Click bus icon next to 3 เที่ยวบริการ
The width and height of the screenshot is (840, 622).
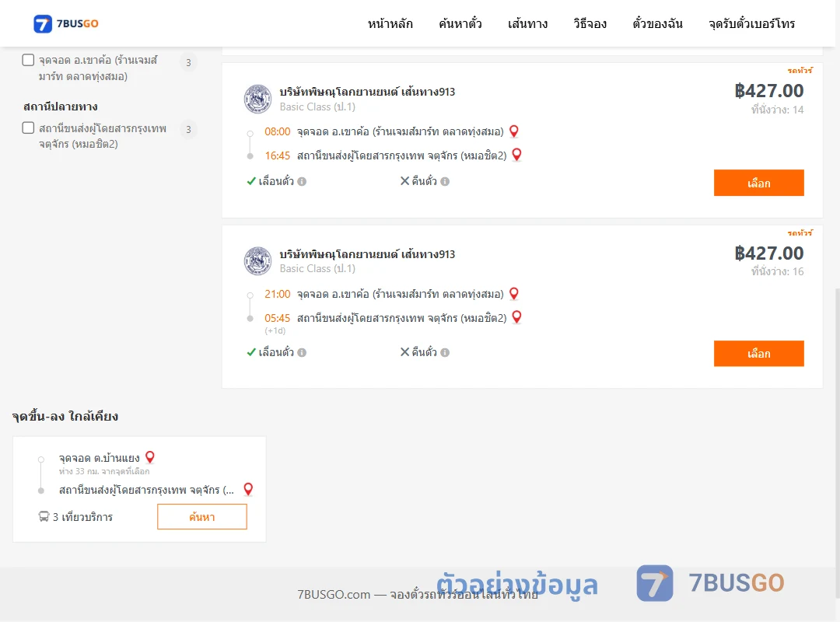coord(44,516)
